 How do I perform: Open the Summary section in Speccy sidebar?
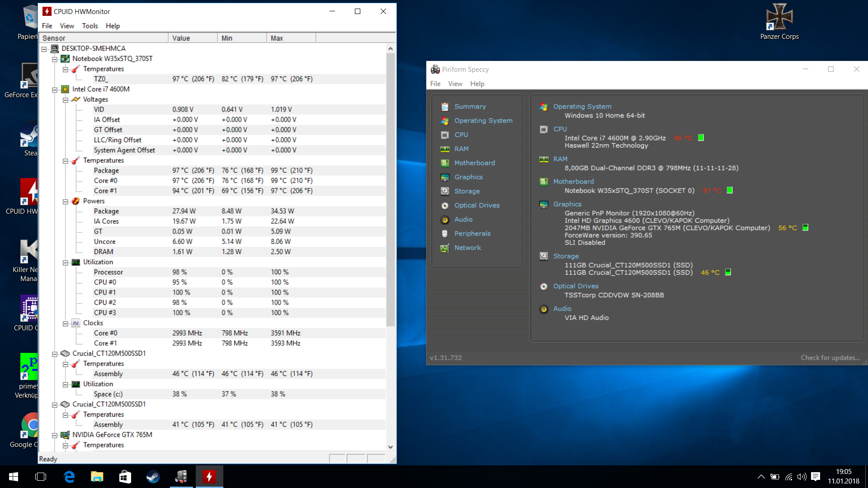470,107
